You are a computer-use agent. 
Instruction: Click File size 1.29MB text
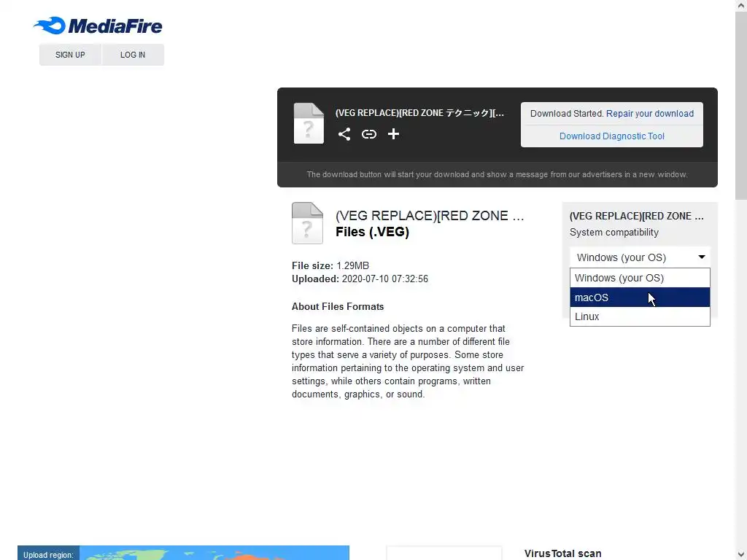[x=330, y=265]
